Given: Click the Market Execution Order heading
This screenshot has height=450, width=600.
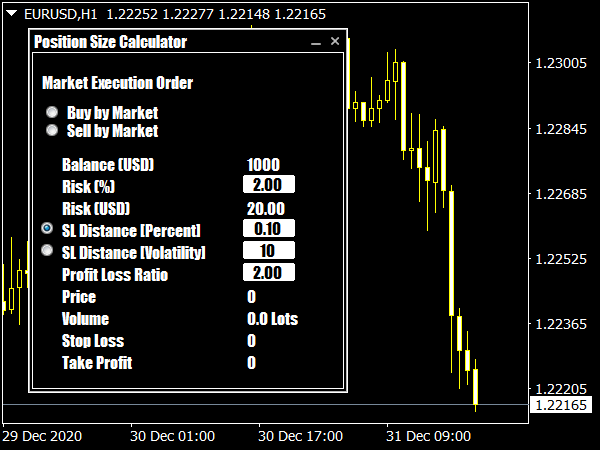Looking at the screenshot, I should (117, 83).
